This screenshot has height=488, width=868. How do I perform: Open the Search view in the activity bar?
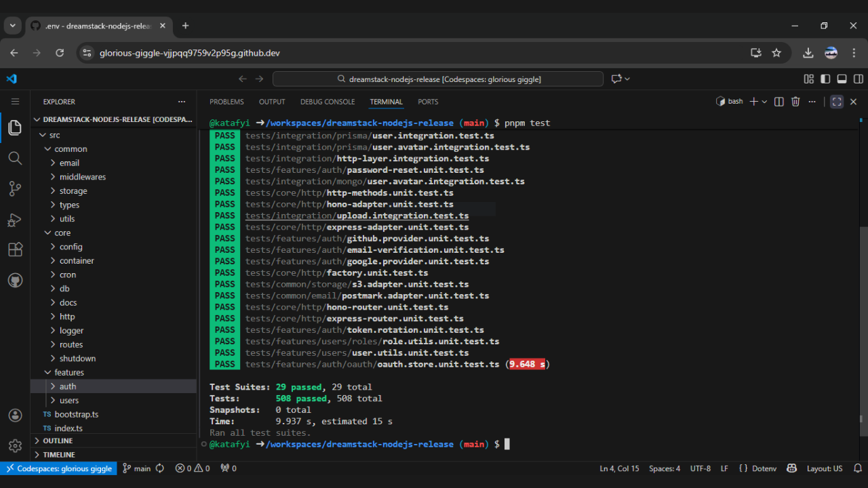click(x=15, y=158)
